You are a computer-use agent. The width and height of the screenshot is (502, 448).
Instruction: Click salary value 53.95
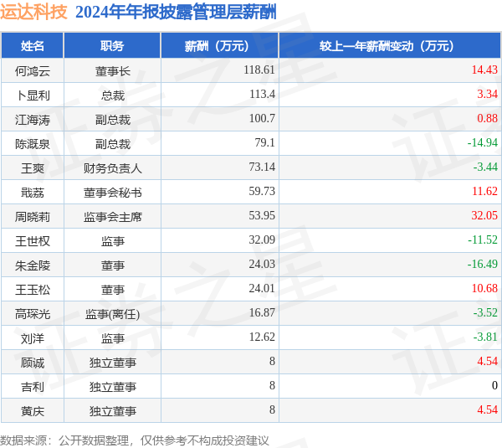click(262, 215)
